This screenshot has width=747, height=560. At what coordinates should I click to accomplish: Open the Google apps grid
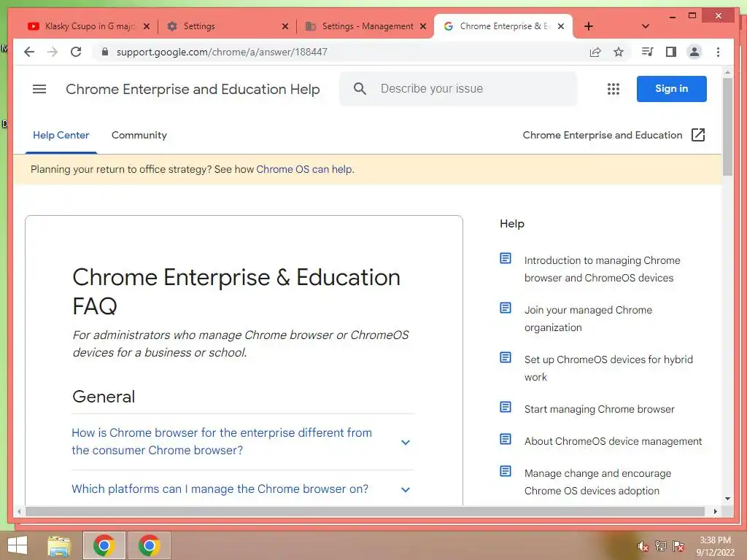[613, 88]
